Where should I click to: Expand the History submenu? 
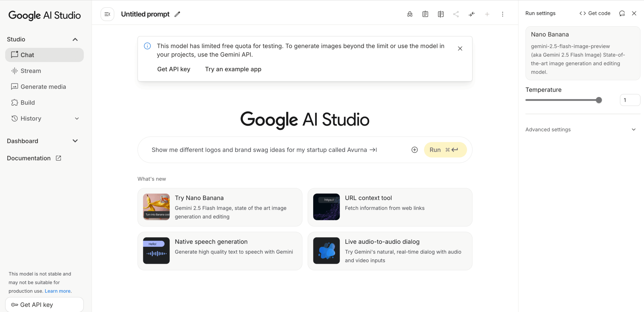pos(77,119)
